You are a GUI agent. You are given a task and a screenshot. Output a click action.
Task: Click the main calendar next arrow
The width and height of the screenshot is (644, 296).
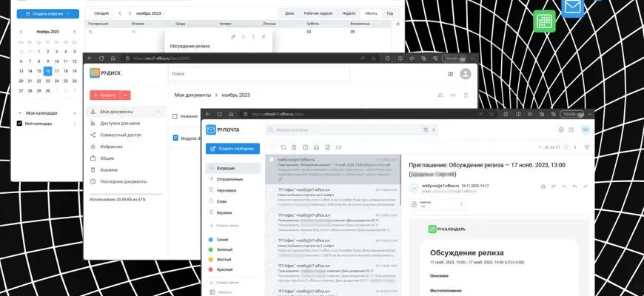(x=130, y=13)
